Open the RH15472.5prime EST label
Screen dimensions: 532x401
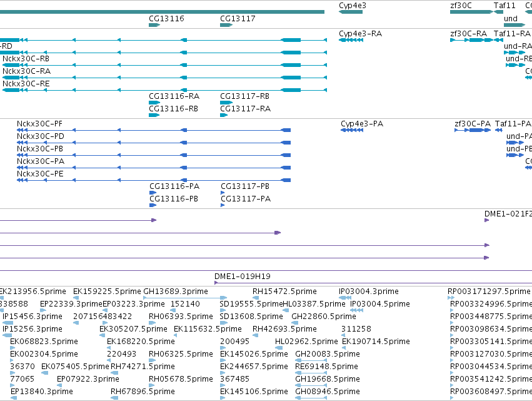(284, 292)
